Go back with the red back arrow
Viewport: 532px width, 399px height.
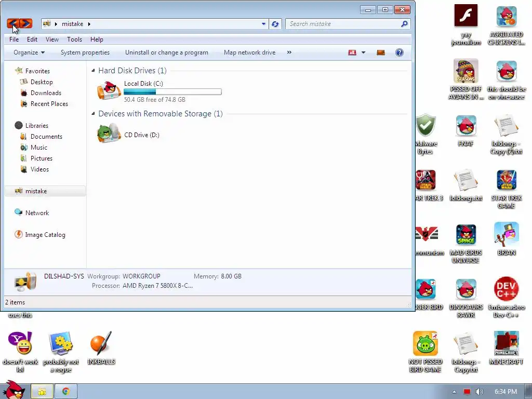click(12, 23)
